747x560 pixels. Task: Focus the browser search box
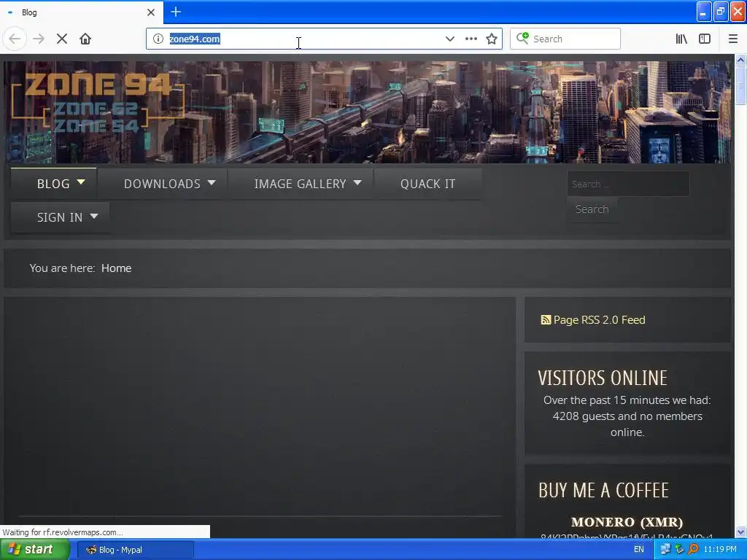[565, 39]
